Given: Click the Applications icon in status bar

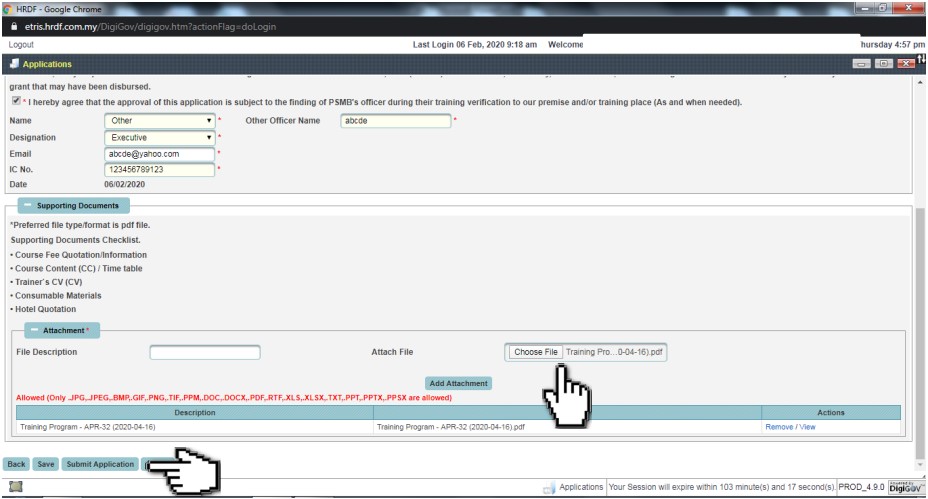Looking at the screenshot, I should point(548,487).
